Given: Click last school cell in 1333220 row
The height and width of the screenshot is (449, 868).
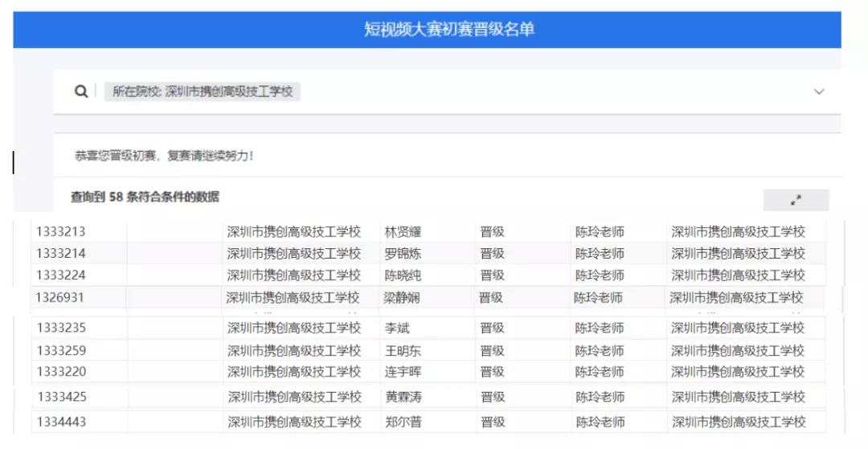Looking at the screenshot, I should [738, 372].
